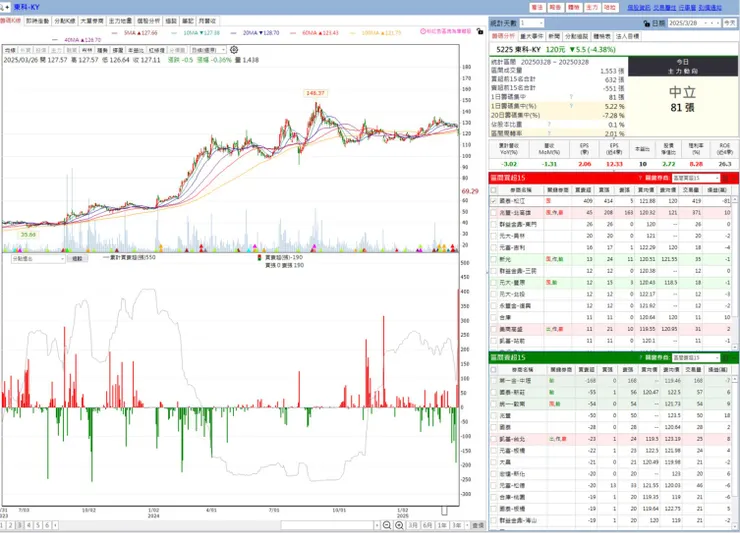The height and width of the screenshot is (533, 740).
Task: Click the small icon right of the red header dropdown
Action: (725, 178)
